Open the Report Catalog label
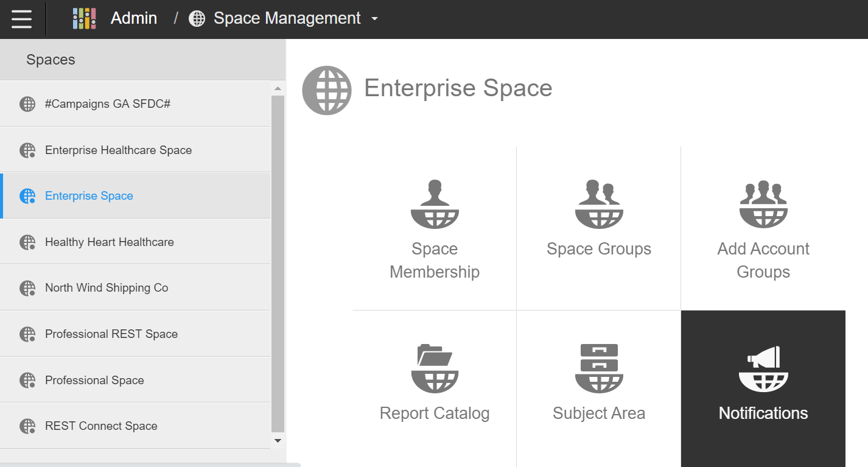The image size is (868, 467). (x=435, y=413)
